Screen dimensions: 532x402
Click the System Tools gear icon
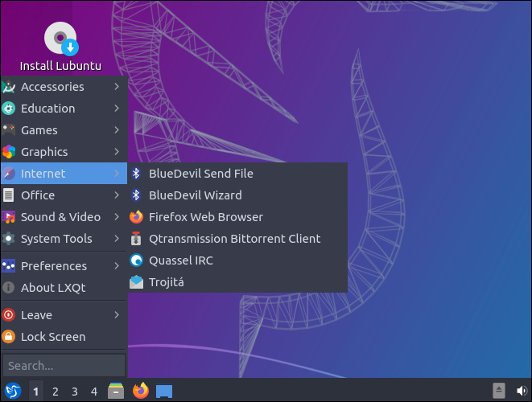tap(9, 239)
